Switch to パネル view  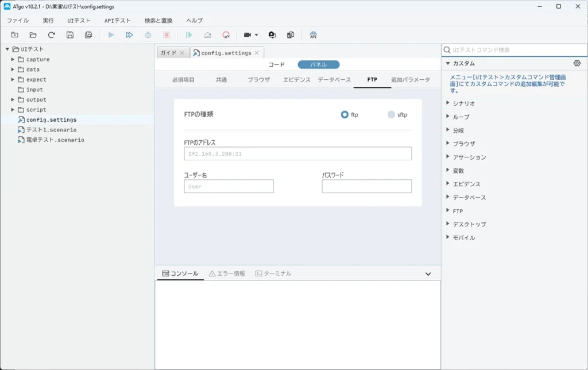click(319, 64)
